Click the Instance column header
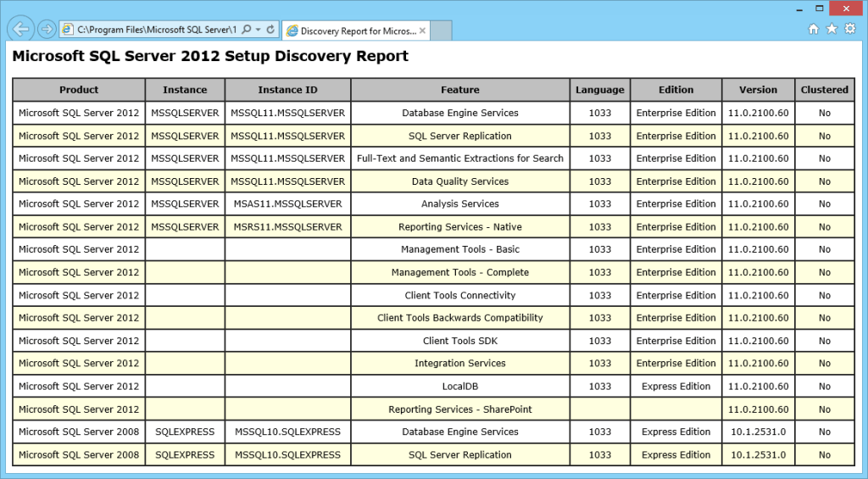 [185, 90]
